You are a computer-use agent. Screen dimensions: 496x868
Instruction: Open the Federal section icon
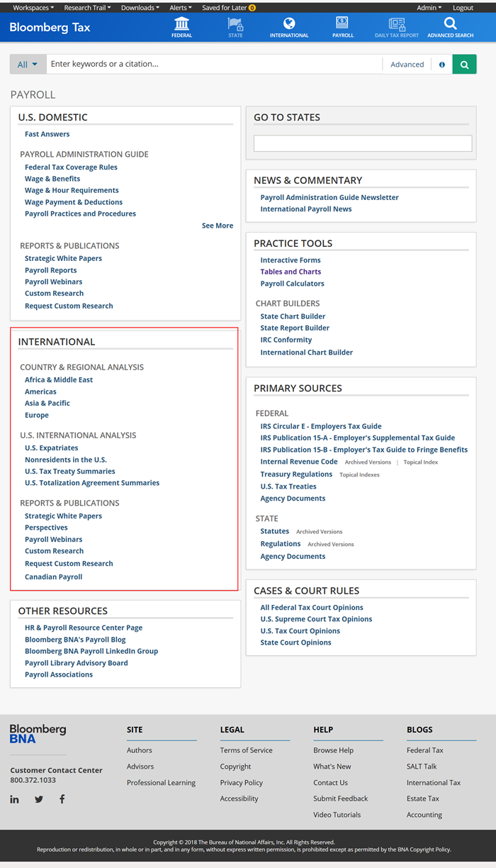point(181,24)
